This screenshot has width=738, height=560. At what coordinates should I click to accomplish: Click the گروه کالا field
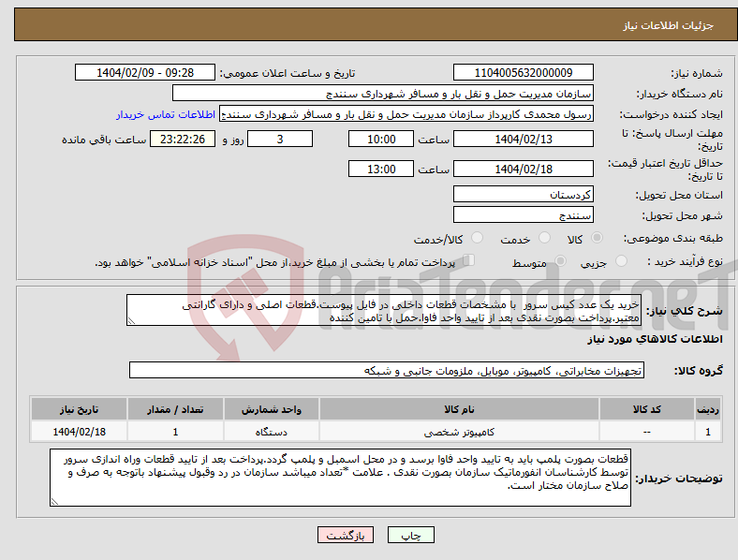(x=387, y=370)
